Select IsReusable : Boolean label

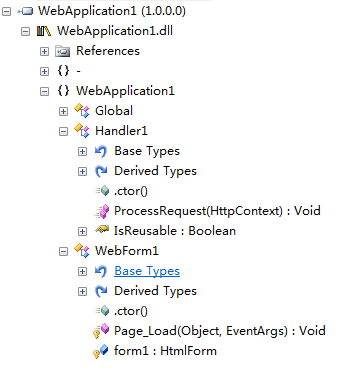pyautogui.click(x=175, y=231)
